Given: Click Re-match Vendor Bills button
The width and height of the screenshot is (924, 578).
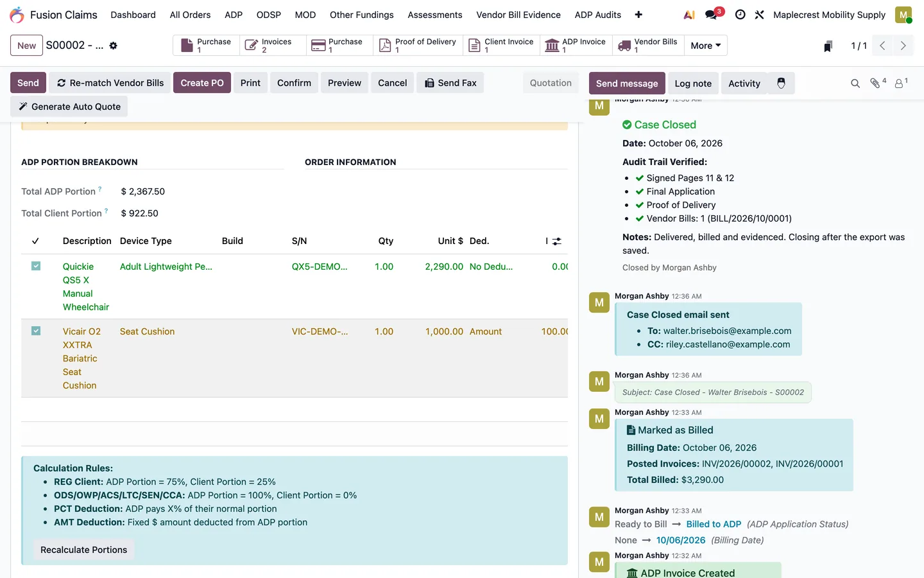Looking at the screenshot, I should pyautogui.click(x=110, y=83).
